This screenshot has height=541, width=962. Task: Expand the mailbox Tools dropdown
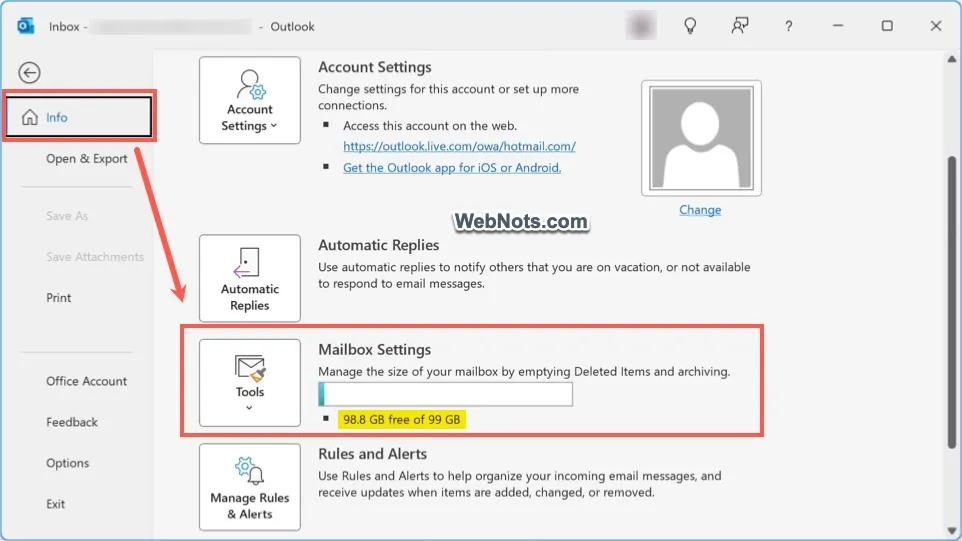[x=250, y=383]
